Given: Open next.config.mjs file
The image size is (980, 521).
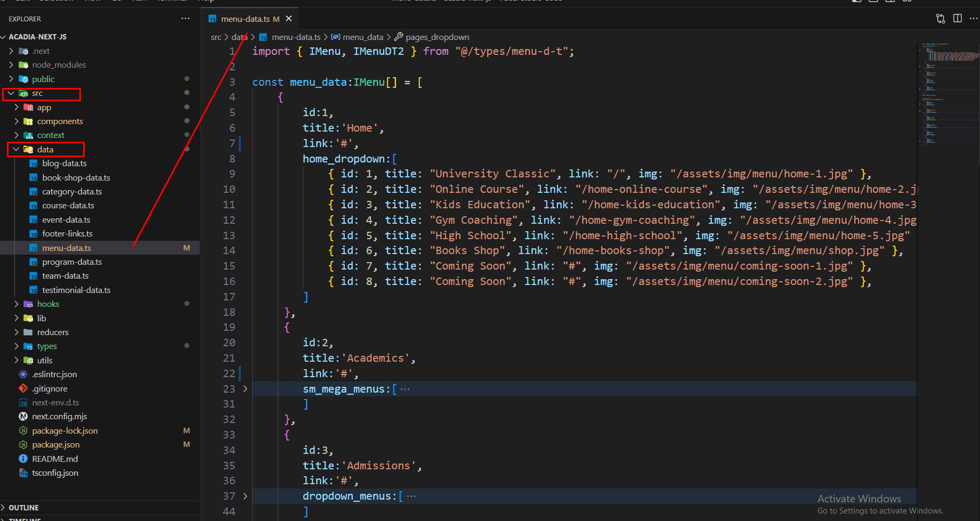Looking at the screenshot, I should tap(59, 417).
